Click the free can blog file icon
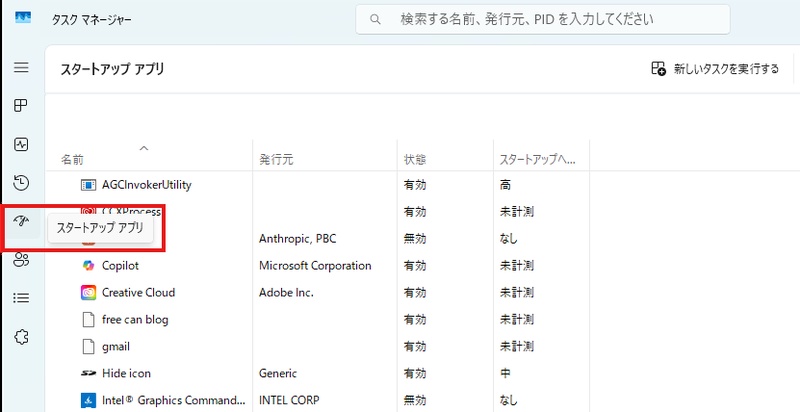800x412 pixels. [89, 320]
